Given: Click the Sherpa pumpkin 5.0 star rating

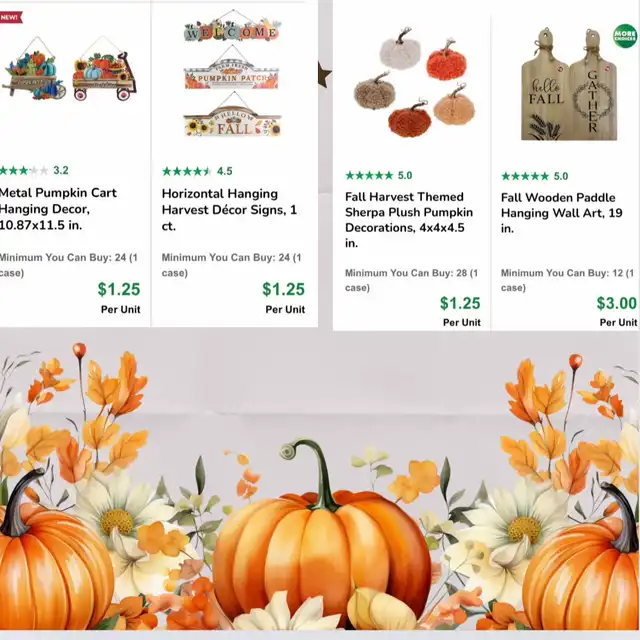Looking at the screenshot, I should pyautogui.click(x=379, y=176).
